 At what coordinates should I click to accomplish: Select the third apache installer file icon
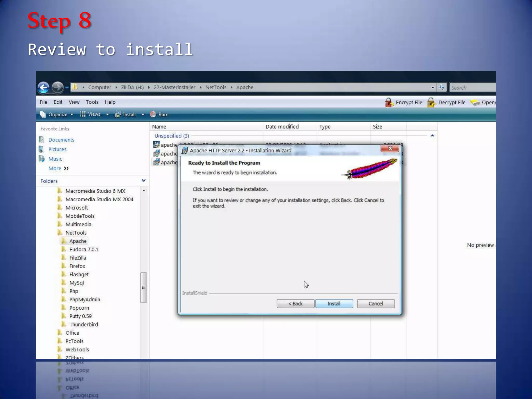[156, 162]
